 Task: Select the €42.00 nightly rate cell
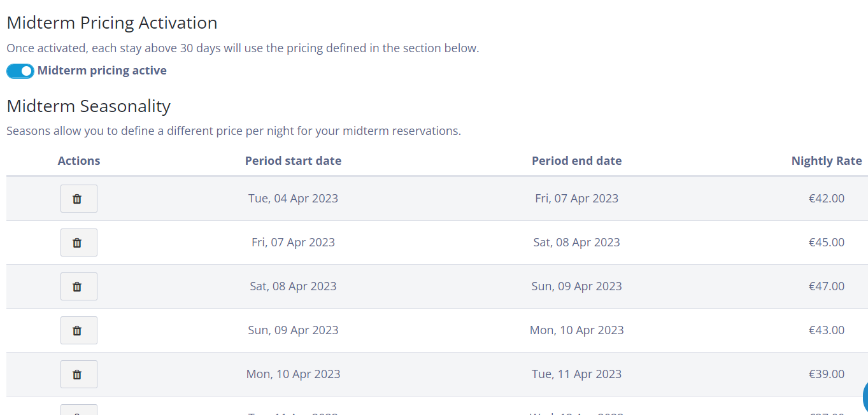coord(827,199)
